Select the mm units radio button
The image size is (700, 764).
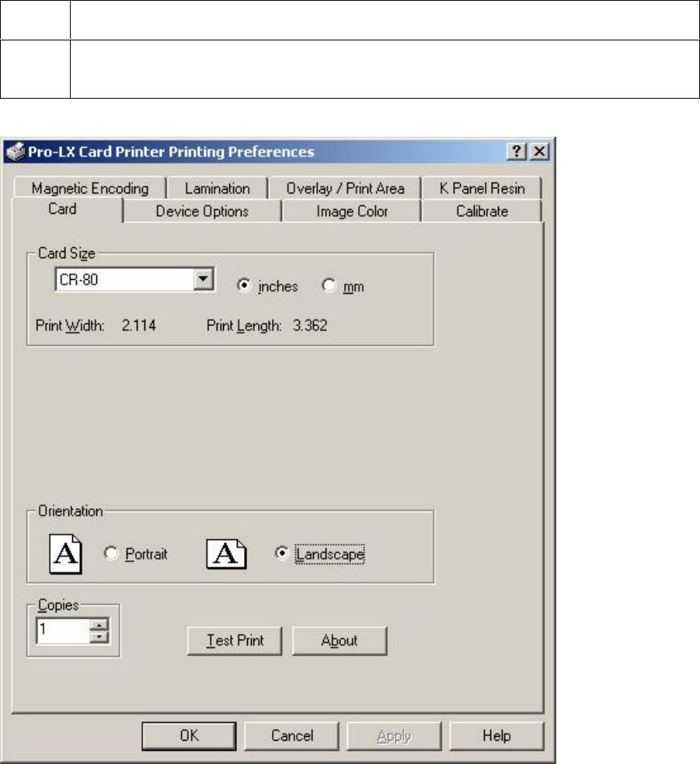point(329,285)
